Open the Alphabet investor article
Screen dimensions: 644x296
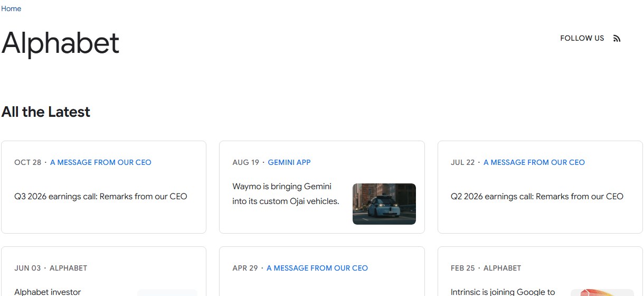click(x=48, y=292)
